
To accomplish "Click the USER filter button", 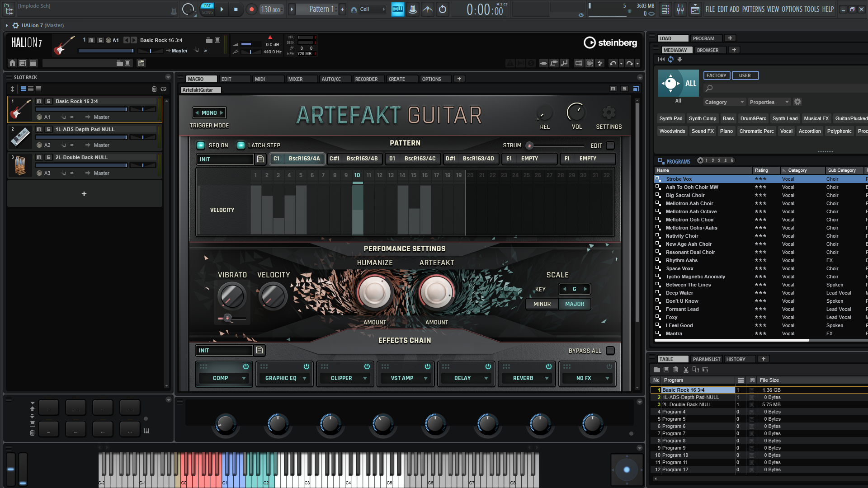I will 745,75.
